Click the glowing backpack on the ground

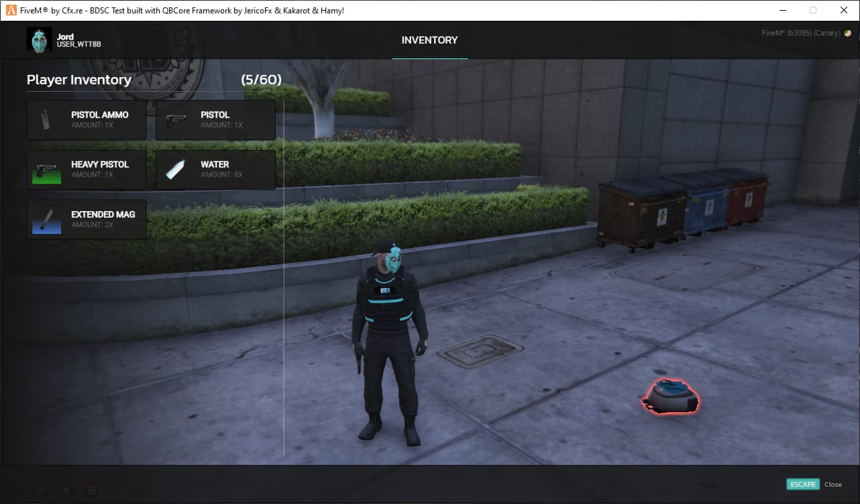(x=669, y=397)
